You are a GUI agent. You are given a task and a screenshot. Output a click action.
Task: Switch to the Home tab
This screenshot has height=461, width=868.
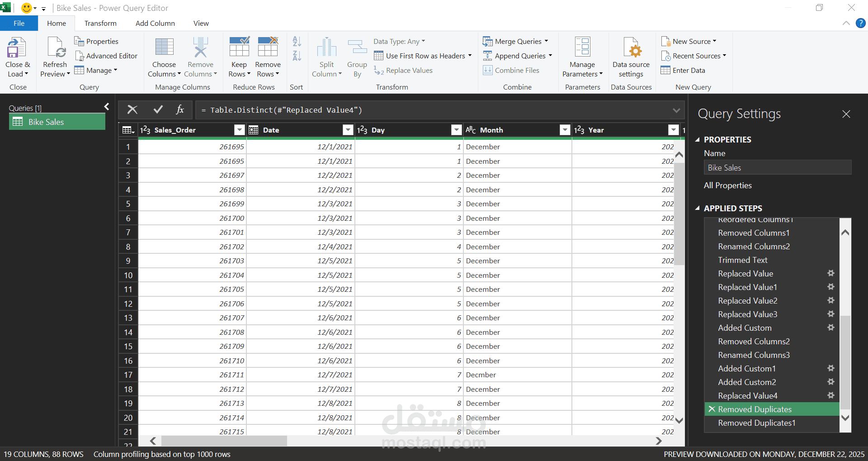pyautogui.click(x=57, y=23)
